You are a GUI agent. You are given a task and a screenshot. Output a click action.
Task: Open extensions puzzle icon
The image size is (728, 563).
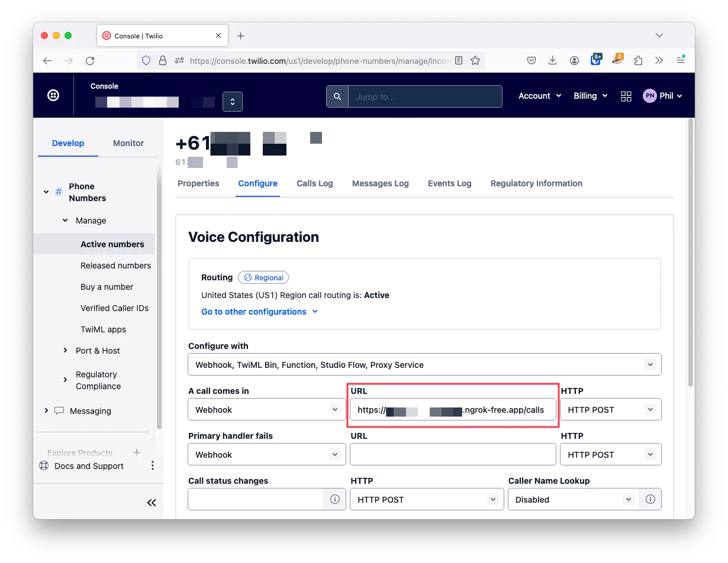point(638,60)
